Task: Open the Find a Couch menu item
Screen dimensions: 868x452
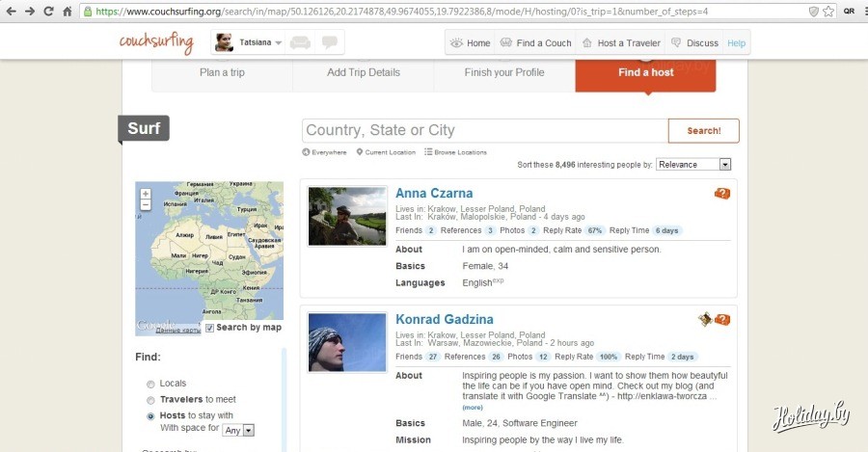Action: coord(535,43)
